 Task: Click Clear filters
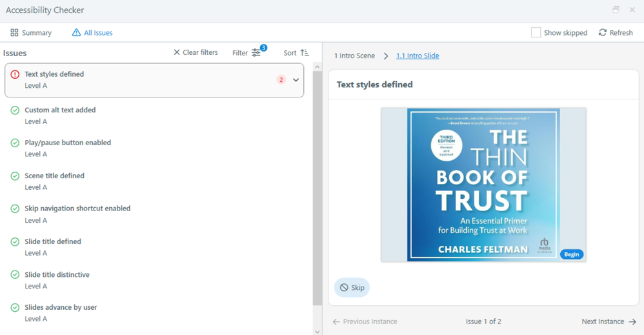[x=196, y=53]
